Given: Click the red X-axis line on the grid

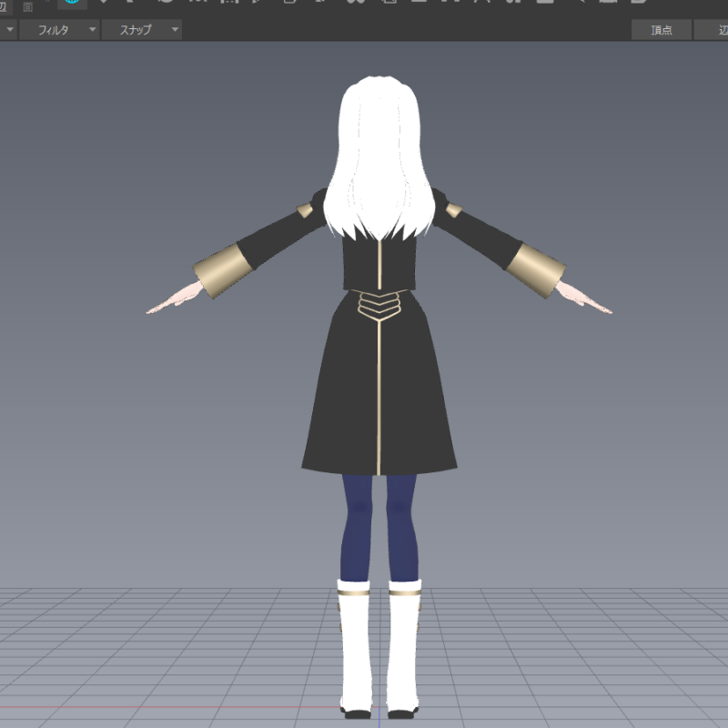Looking at the screenshot, I should (x=136, y=707).
